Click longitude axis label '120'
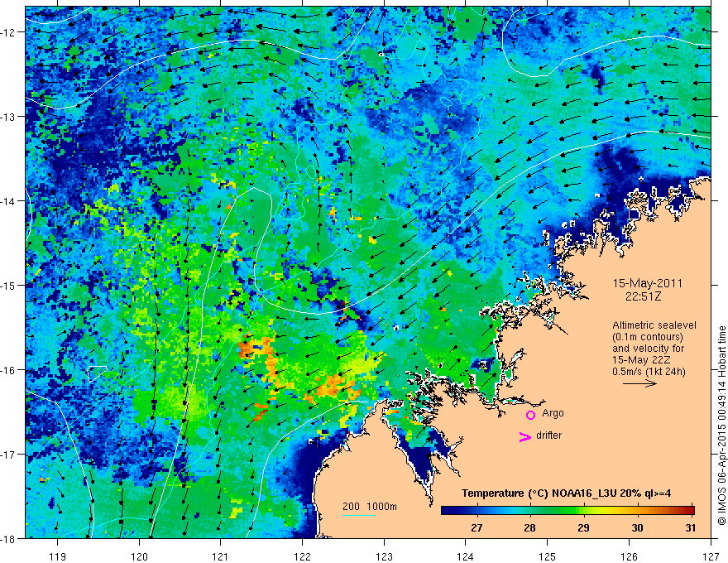728x563 pixels. click(139, 556)
